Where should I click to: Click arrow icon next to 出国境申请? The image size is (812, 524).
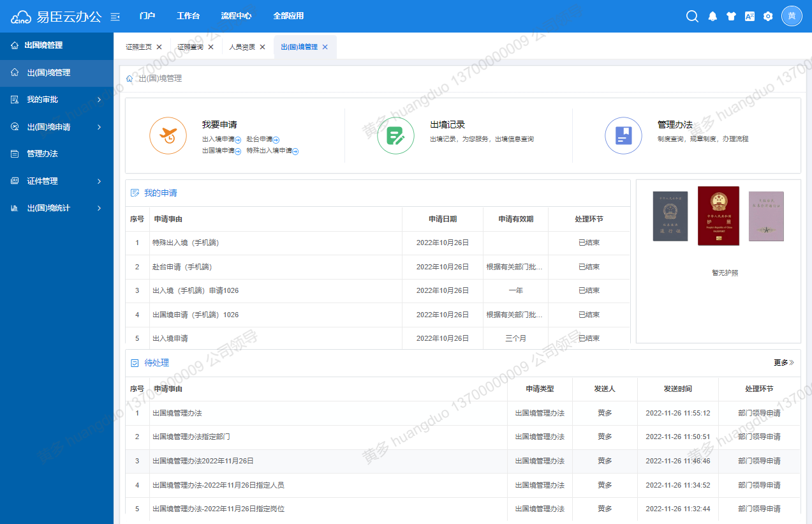(x=238, y=151)
